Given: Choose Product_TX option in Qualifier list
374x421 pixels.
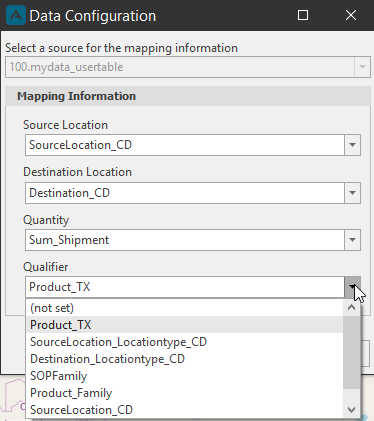Looking at the screenshot, I should point(184,325).
